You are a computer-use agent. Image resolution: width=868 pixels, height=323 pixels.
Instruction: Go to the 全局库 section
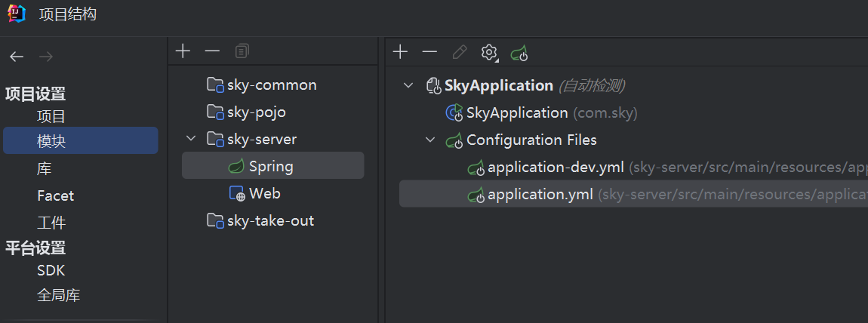[x=58, y=295]
